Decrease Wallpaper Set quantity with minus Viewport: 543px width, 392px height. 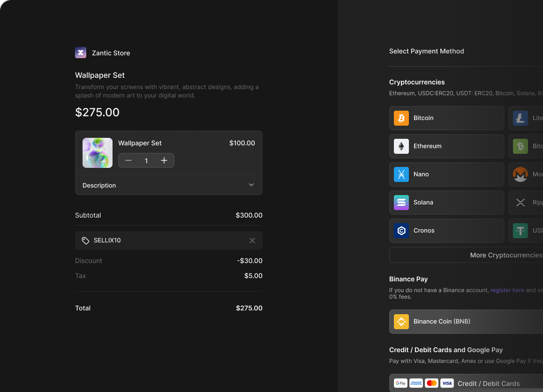coord(128,161)
